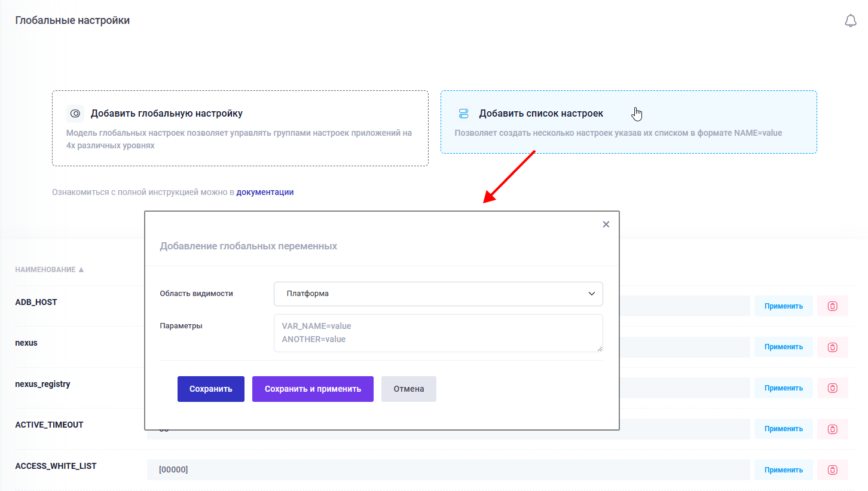Delete the ACCESS_WHITE_LIST setting via its trash icon
The image size is (868, 491).
[832, 469]
